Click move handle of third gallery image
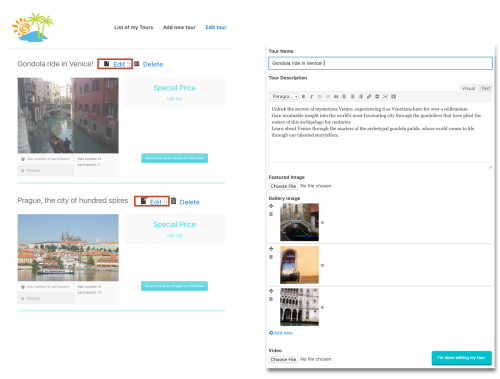Image resolution: width=500 pixels, height=379 pixels. pyautogui.click(x=271, y=291)
